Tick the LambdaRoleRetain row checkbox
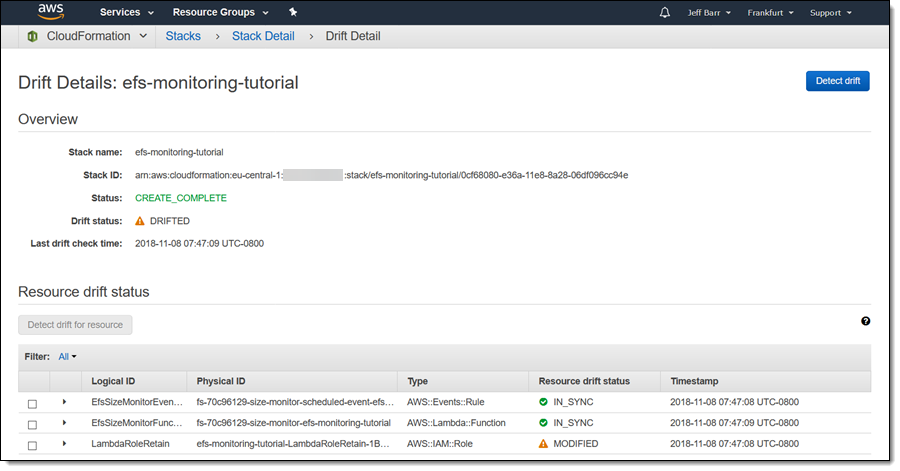Image resolution: width=900 pixels, height=471 pixels. [32, 444]
